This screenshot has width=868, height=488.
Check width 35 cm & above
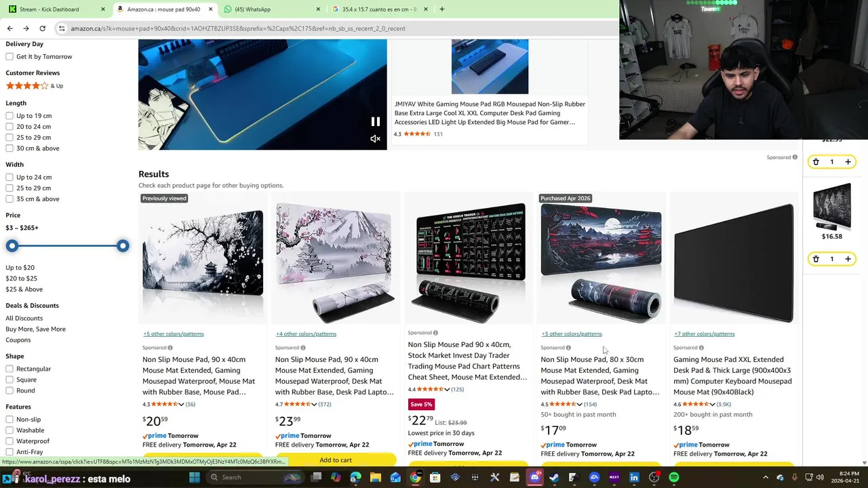(9, 199)
